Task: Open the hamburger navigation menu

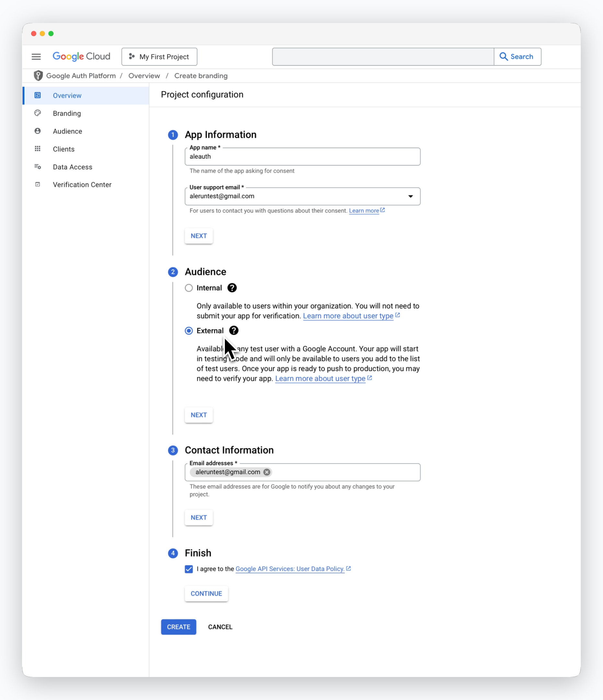Action: 36,57
